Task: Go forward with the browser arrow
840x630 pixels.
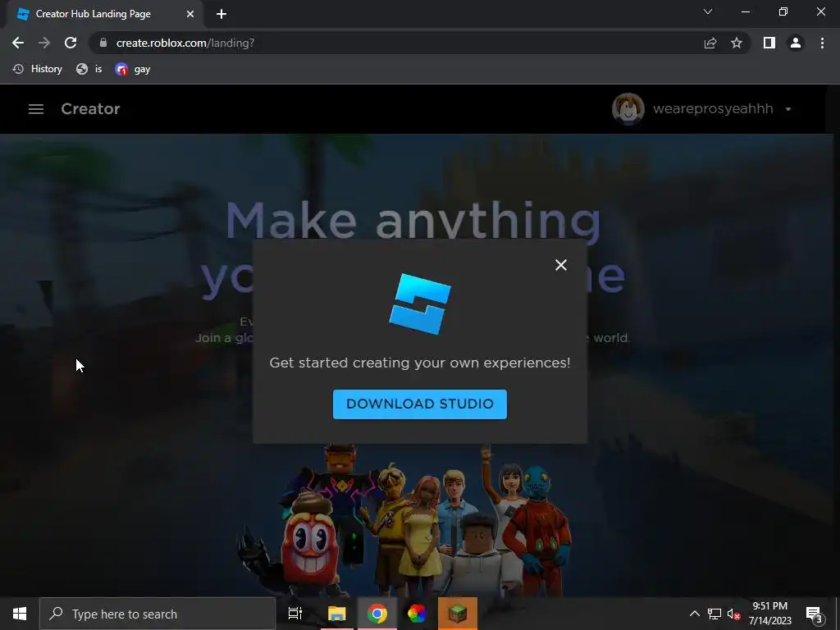Action: (x=44, y=43)
